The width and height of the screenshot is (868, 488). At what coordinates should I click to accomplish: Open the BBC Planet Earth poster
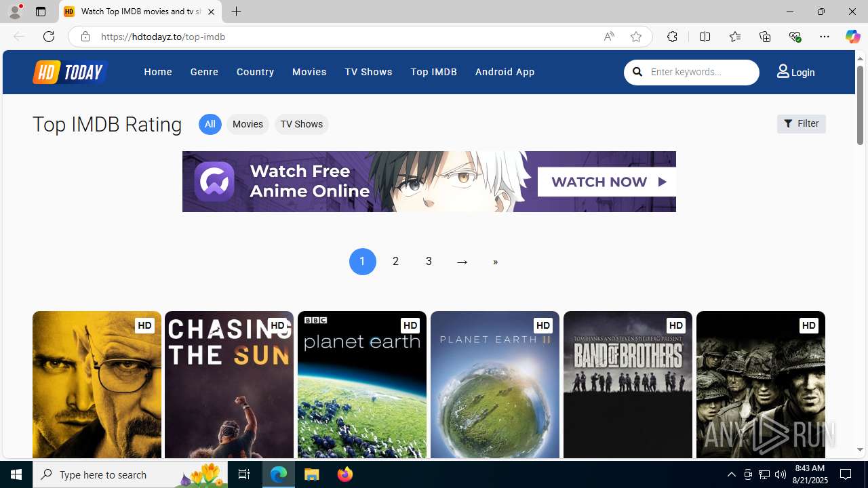point(362,385)
